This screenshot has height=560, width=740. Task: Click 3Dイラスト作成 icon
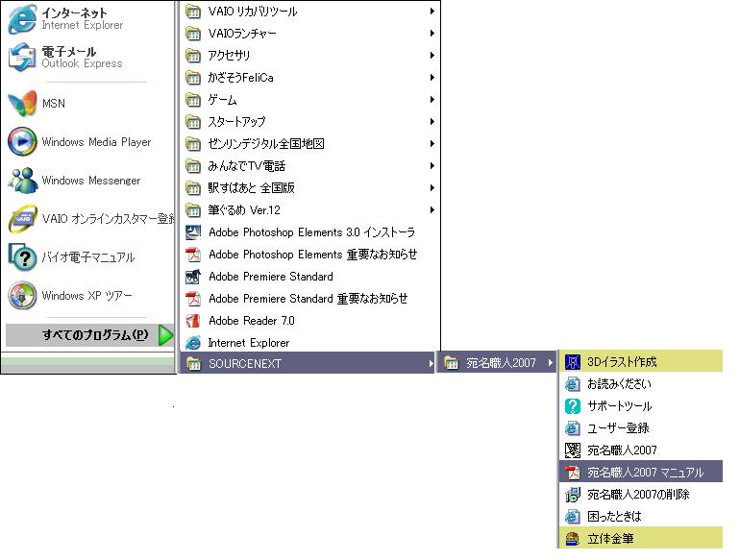[573, 362]
